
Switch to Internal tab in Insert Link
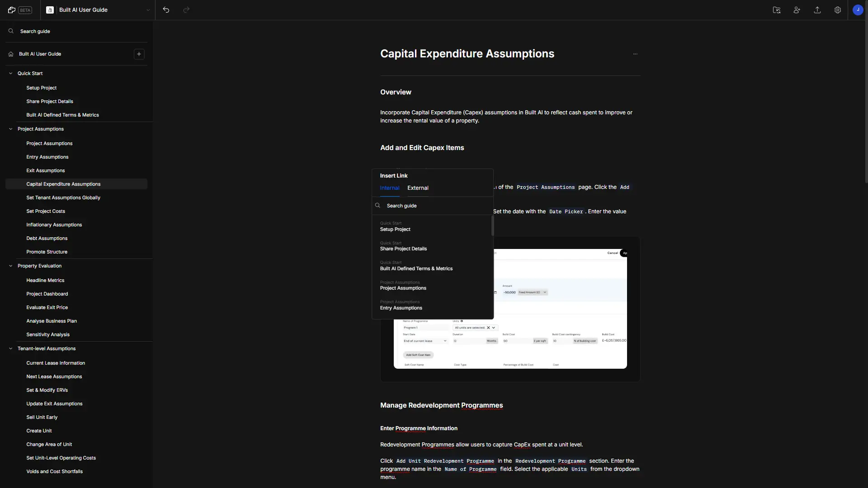coord(390,188)
